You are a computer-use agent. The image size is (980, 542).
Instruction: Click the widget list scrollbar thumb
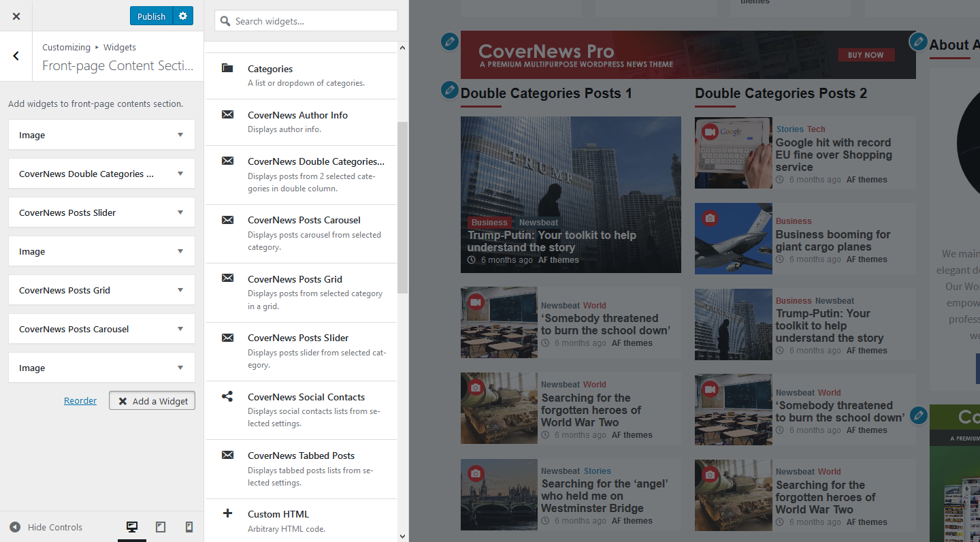[402, 208]
